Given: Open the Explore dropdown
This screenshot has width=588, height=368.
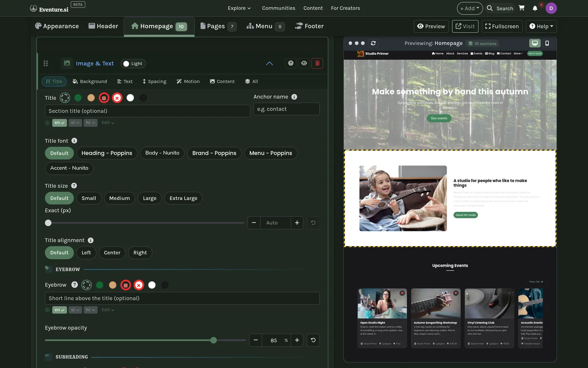Looking at the screenshot, I should [239, 8].
